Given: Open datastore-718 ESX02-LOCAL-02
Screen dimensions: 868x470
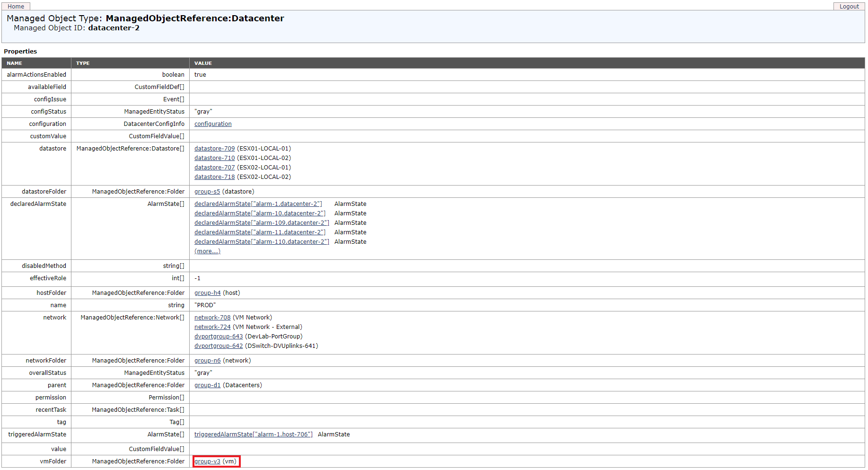Looking at the screenshot, I should 214,177.
